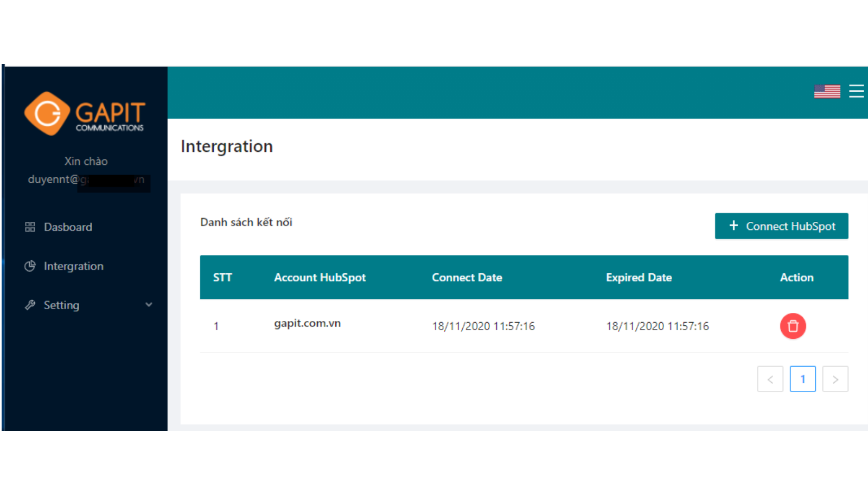This screenshot has height=488, width=868.
Task: Expand the Setting submenu chevron
Action: point(149,305)
